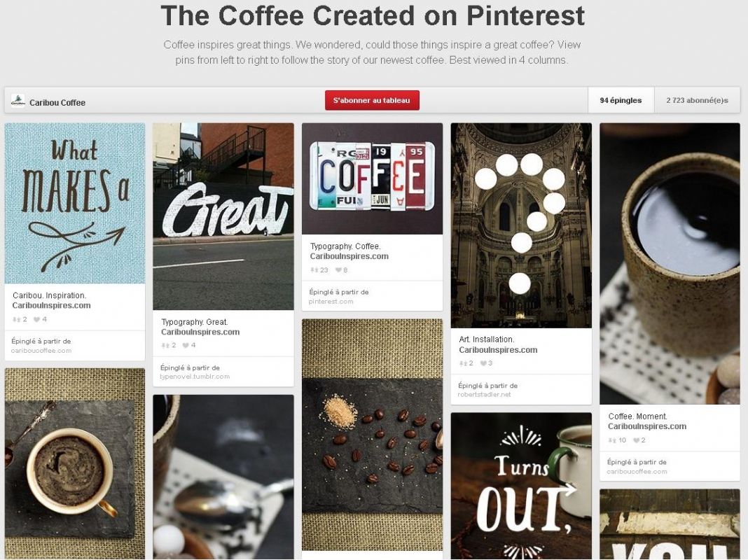Viewport: 748px width, 560px height.
Task: Open the 2 723 abonné(e)s tab
Action: 697,101
